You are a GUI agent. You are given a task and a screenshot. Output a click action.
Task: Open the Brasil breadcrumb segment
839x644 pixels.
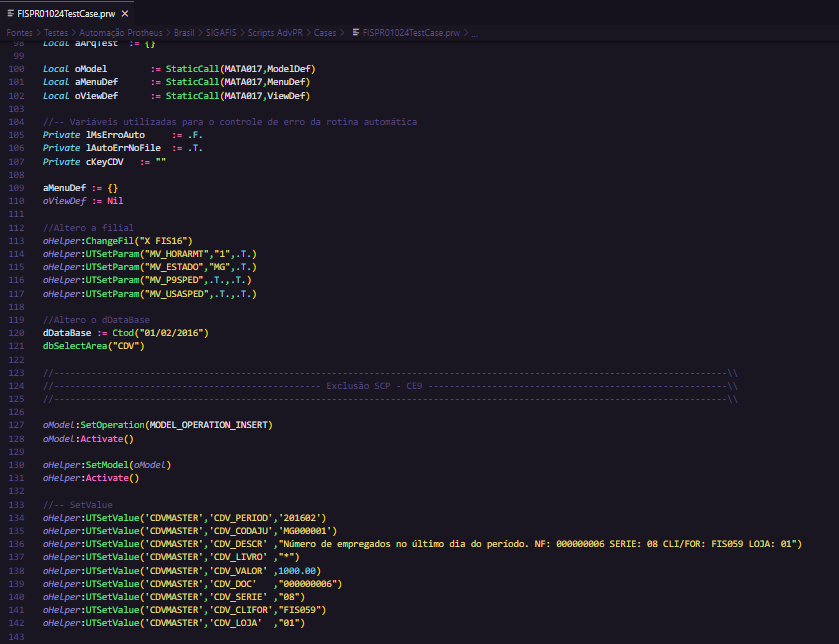tap(184, 32)
